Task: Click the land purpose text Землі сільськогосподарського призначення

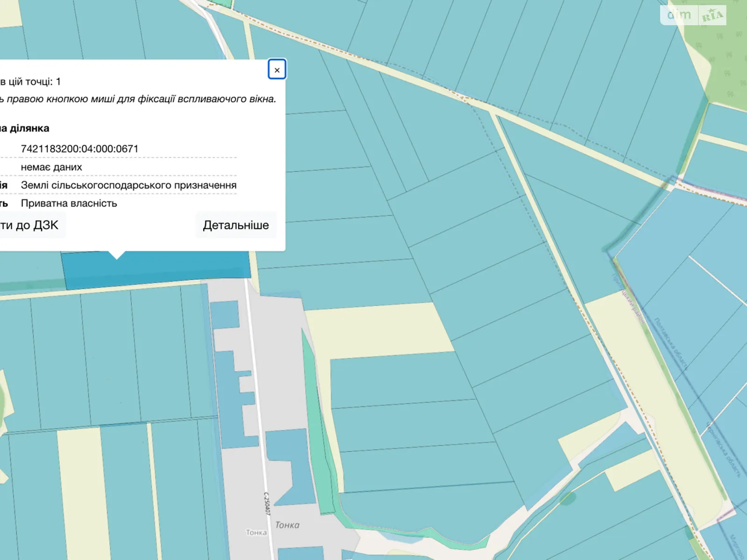Action: [x=128, y=185]
